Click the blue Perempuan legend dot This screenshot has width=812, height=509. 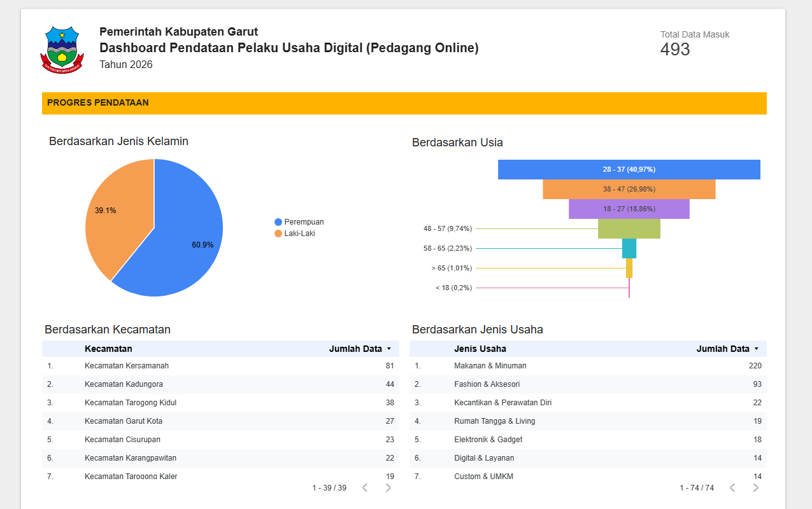coord(278,222)
